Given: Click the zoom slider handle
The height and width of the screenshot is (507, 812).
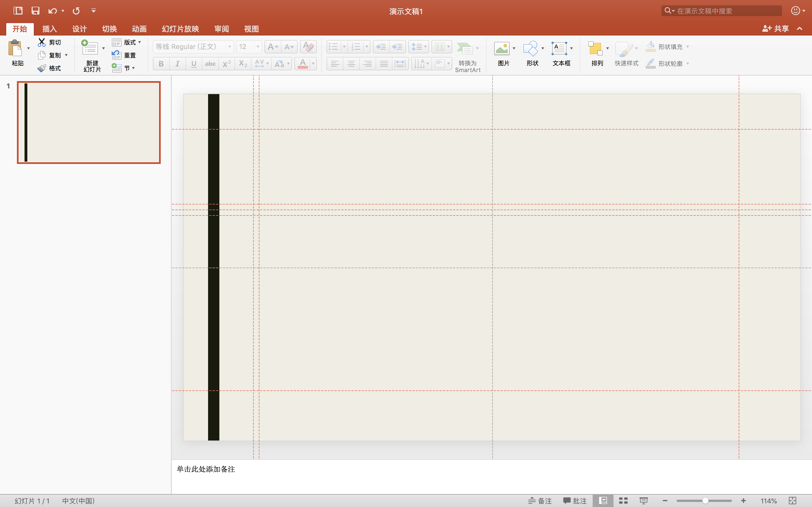Looking at the screenshot, I should (705, 501).
